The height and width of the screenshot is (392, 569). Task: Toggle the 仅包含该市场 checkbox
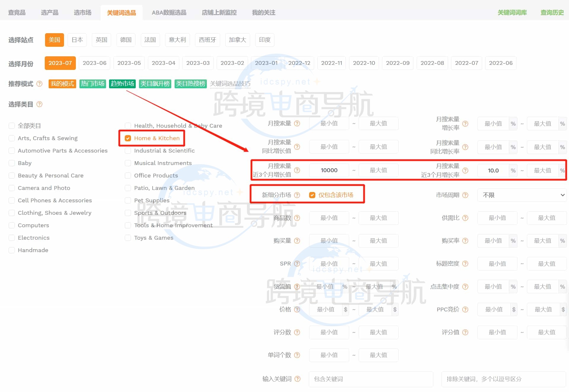click(x=312, y=195)
